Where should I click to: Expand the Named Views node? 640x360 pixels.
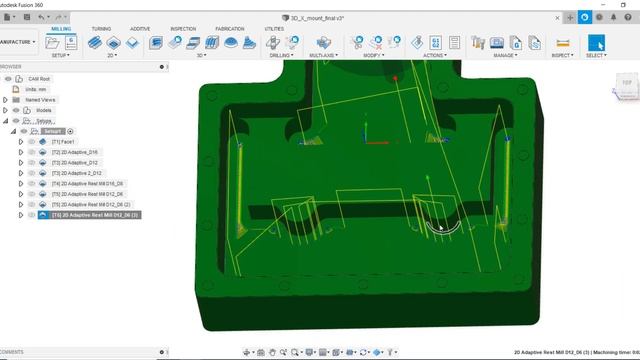tap(5, 100)
